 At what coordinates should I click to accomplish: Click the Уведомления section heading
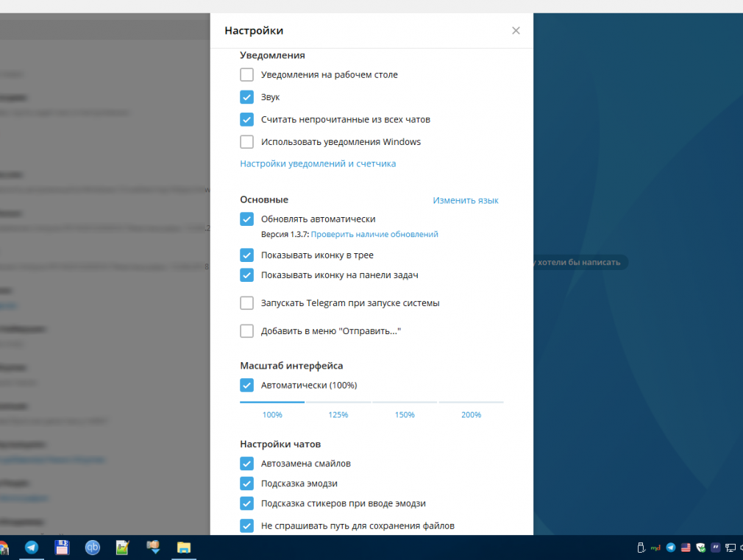[272, 55]
